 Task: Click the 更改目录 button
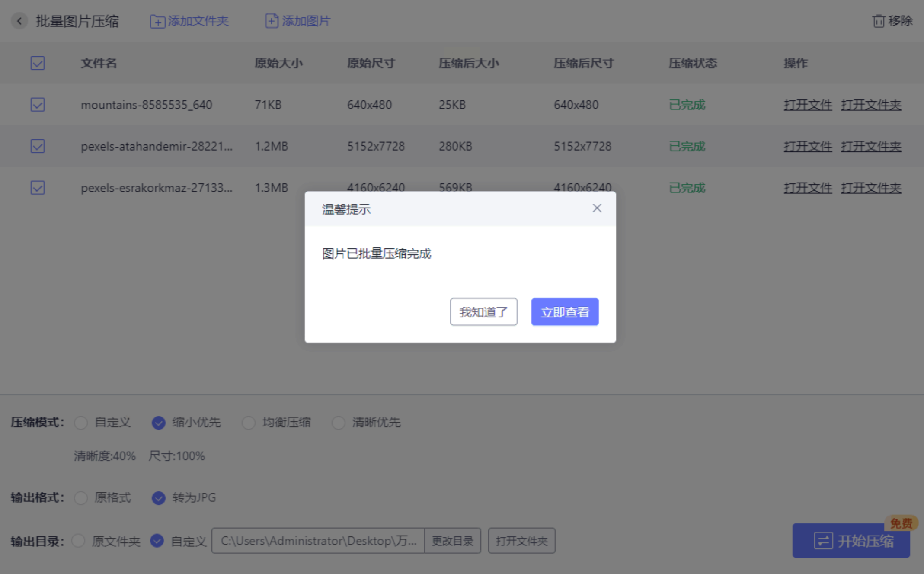point(452,541)
